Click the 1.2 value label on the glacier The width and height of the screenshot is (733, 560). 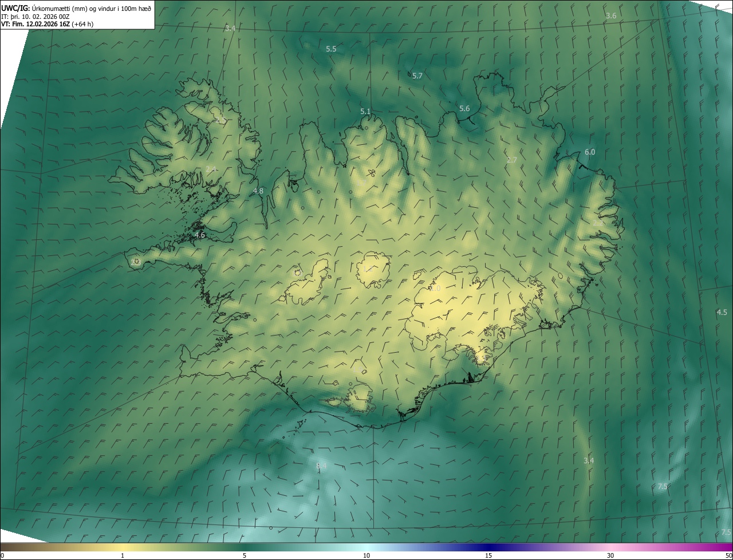pos(369,269)
